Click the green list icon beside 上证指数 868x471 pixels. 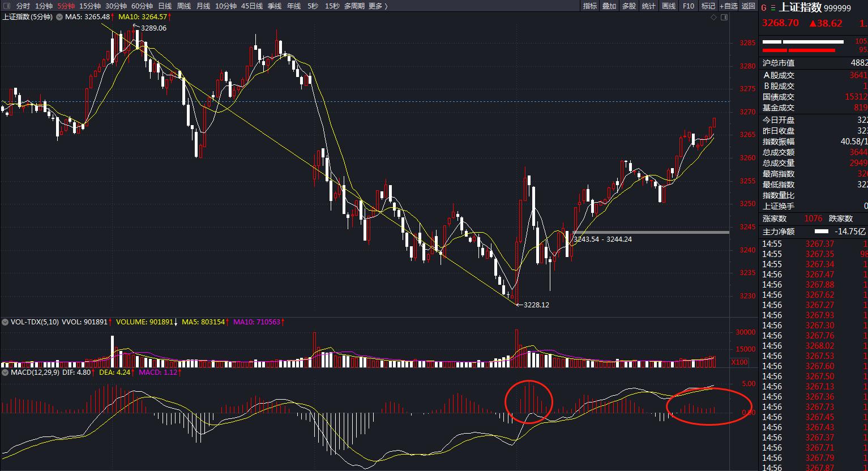[773, 8]
